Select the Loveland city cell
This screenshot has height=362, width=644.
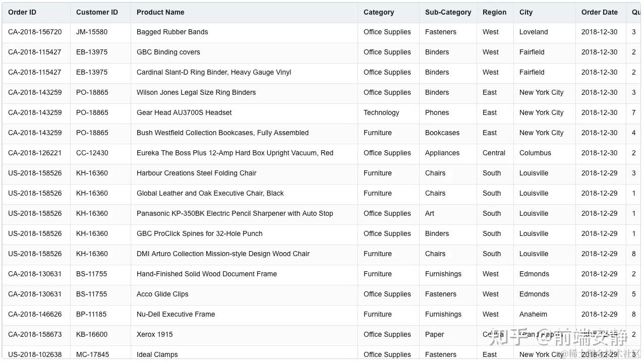(x=534, y=32)
